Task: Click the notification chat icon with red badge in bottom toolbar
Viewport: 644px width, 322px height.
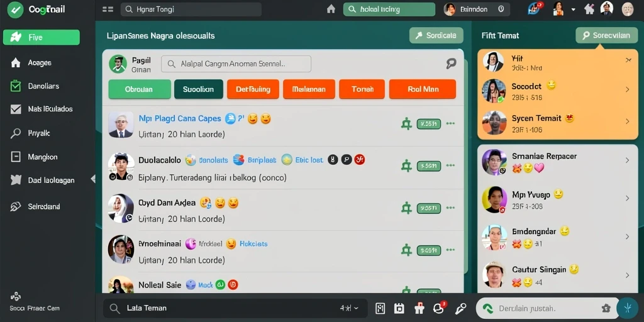Action: pyautogui.click(x=440, y=308)
